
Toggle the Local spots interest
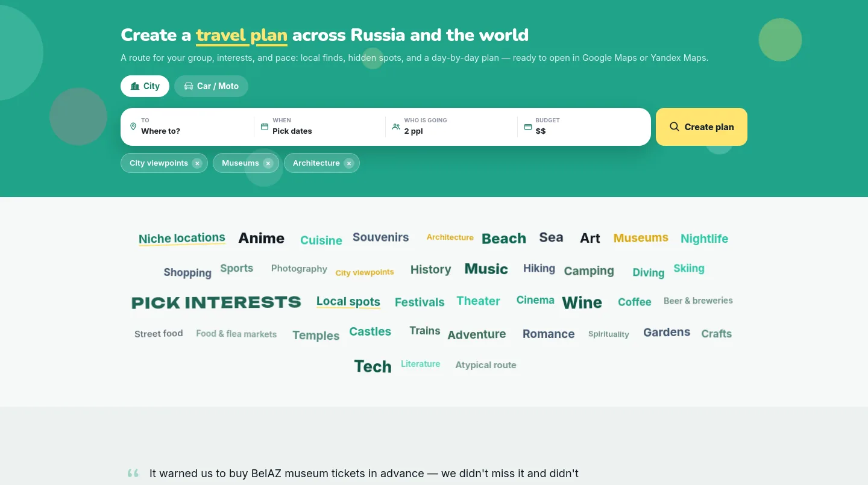tap(348, 301)
